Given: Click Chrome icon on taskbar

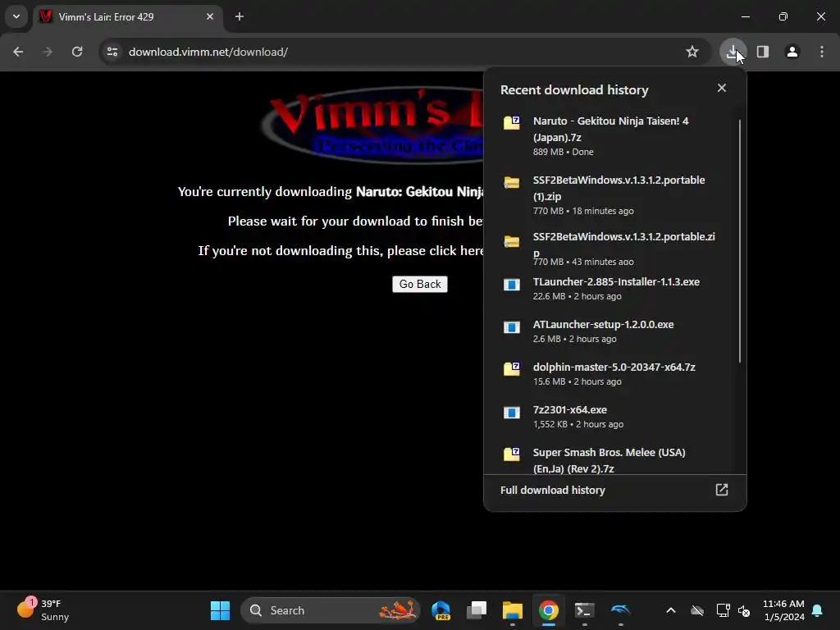Looking at the screenshot, I should (548, 610).
